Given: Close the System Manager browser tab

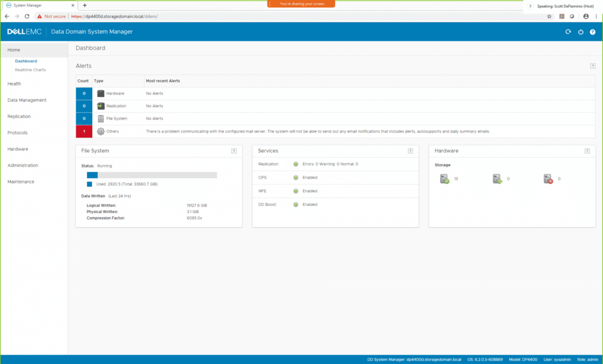Looking at the screenshot, I should [x=73, y=5].
